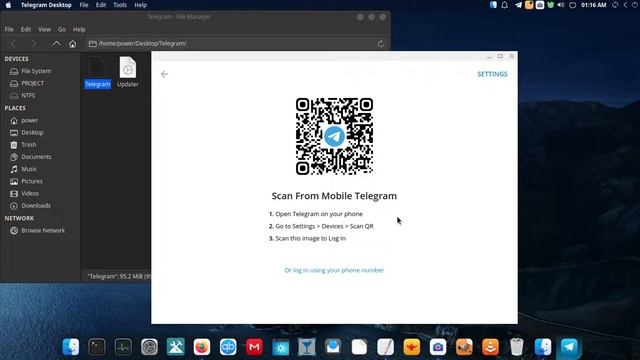Go back in File Manager toolbar
Screen dimensions: 640x360
13,43
